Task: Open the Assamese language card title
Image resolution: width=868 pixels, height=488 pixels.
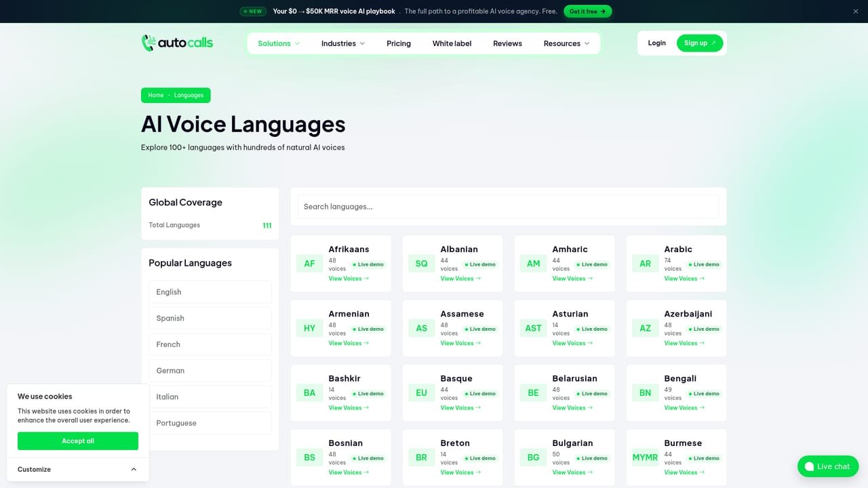Action: tap(462, 314)
